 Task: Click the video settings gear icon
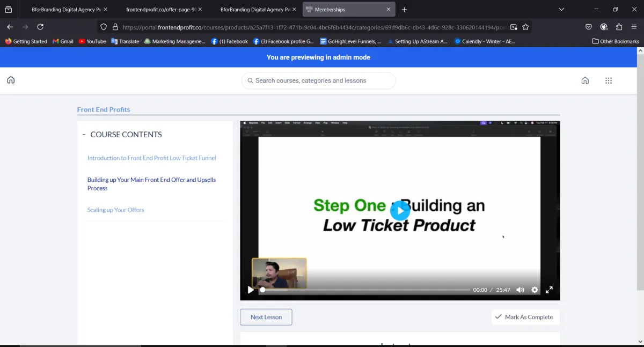tap(535, 290)
